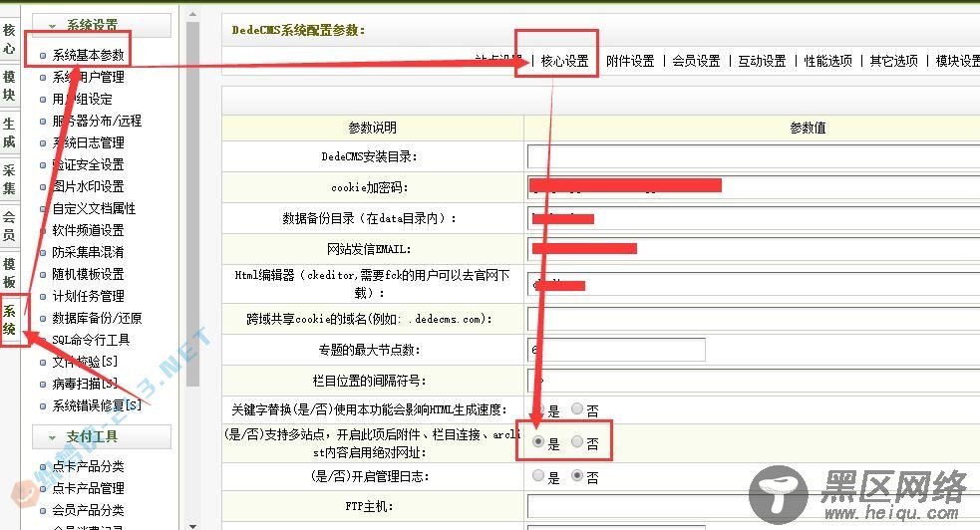Image resolution: width=980 pixels, height=530 pixels.
Task: Click the 专题的最大节点数 input field
Action: 616,350
